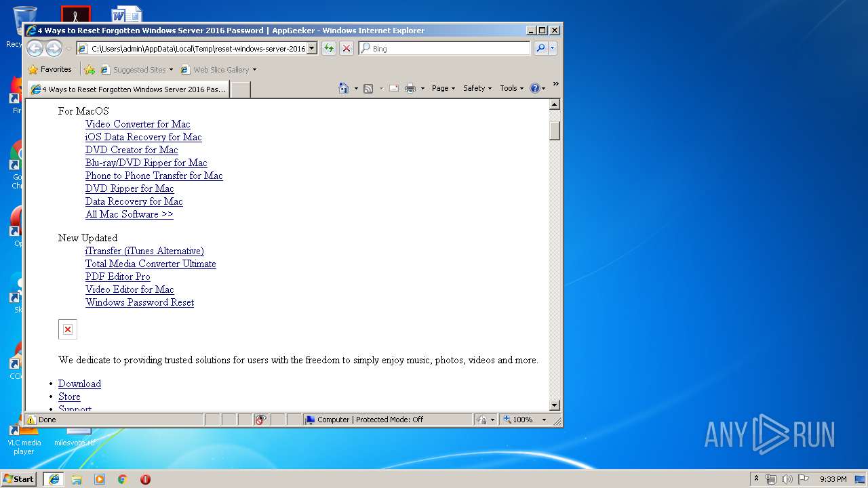Refresh the page with the green arrows icon
The image size is (868, 488).
click(328, 48)
